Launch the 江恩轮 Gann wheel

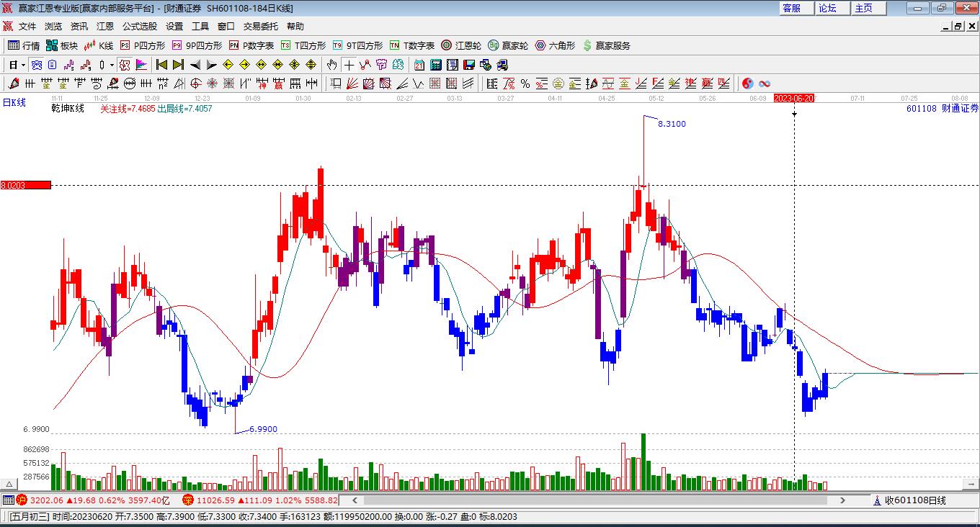click(461, 45)
